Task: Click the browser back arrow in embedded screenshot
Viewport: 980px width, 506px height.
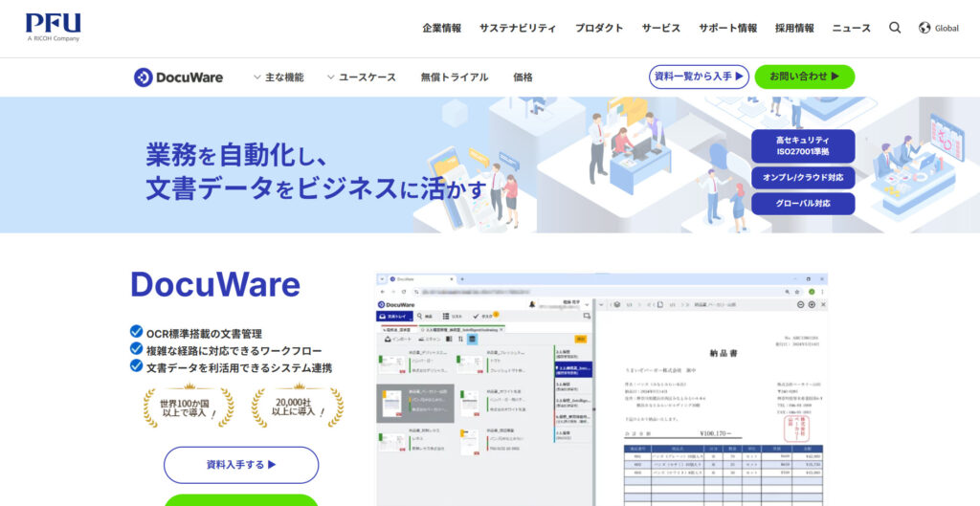Action: click(x=383, y=292)
